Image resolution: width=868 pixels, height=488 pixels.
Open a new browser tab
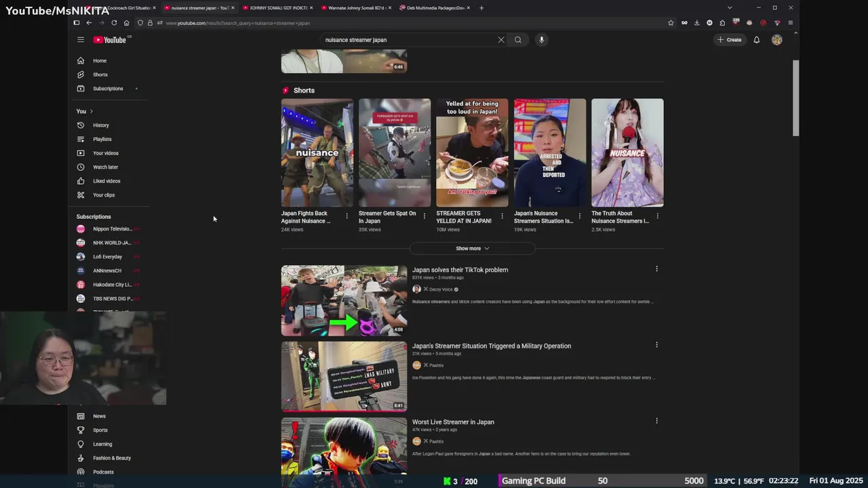click(x=481, y=8)
